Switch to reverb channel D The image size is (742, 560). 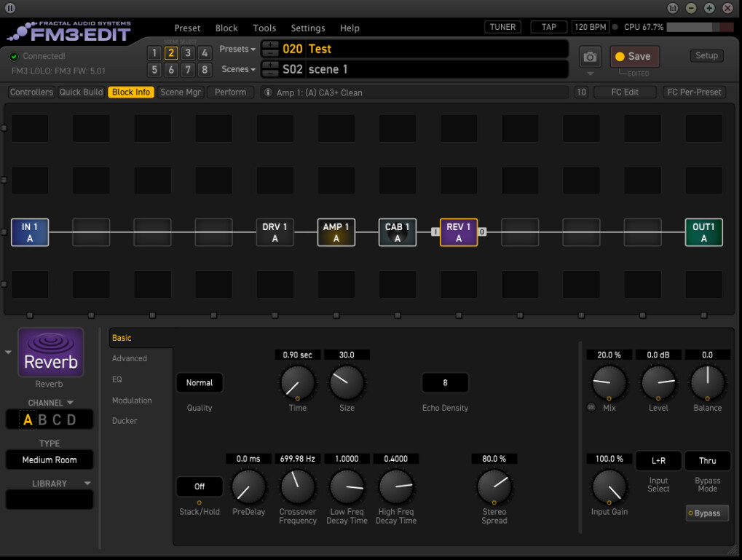71,420
